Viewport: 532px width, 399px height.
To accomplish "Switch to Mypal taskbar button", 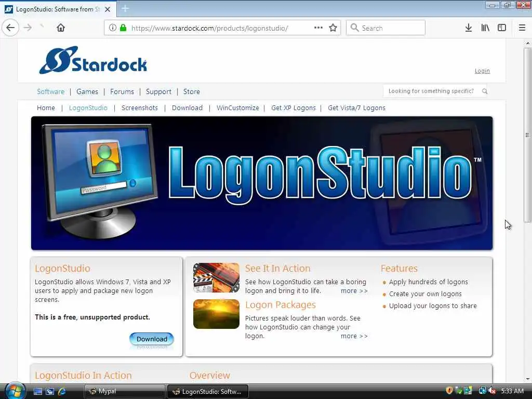I will tap(124, 391).
